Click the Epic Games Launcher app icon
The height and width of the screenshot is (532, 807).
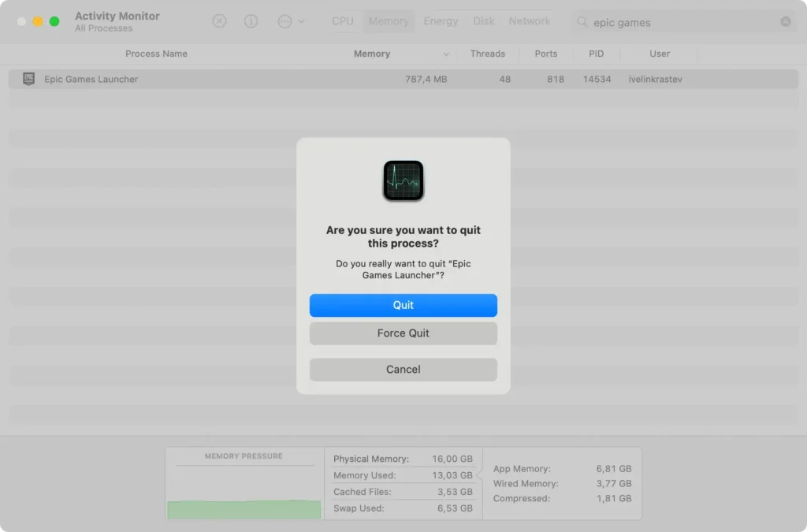(x=29, y=79)
